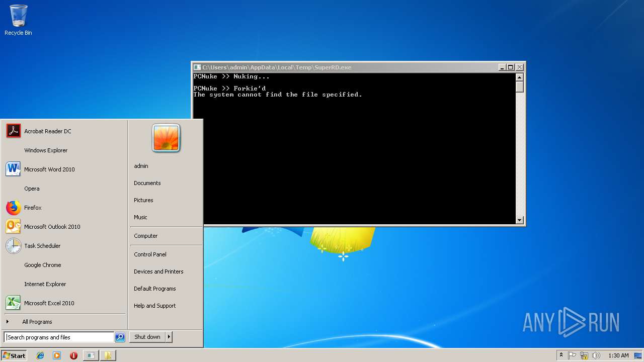The width and height of the screenshot is (644, 362).
Task: Close the SuperRD.exe console window
Action: pyautogui.click(x=520, y=67)
